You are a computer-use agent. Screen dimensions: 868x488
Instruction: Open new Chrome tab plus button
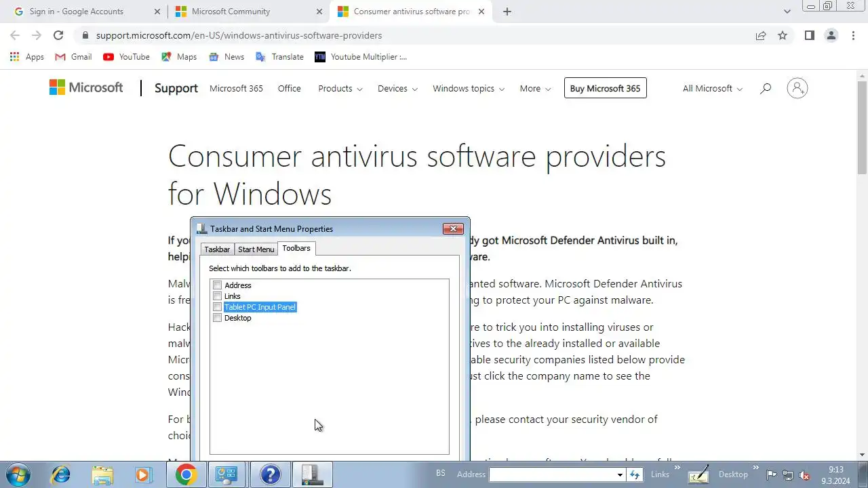coord(507,12)
